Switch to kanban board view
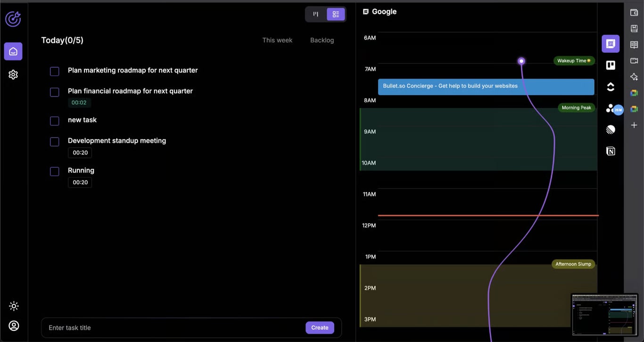Viewport: 644px width, 342px height. [315, 14]
